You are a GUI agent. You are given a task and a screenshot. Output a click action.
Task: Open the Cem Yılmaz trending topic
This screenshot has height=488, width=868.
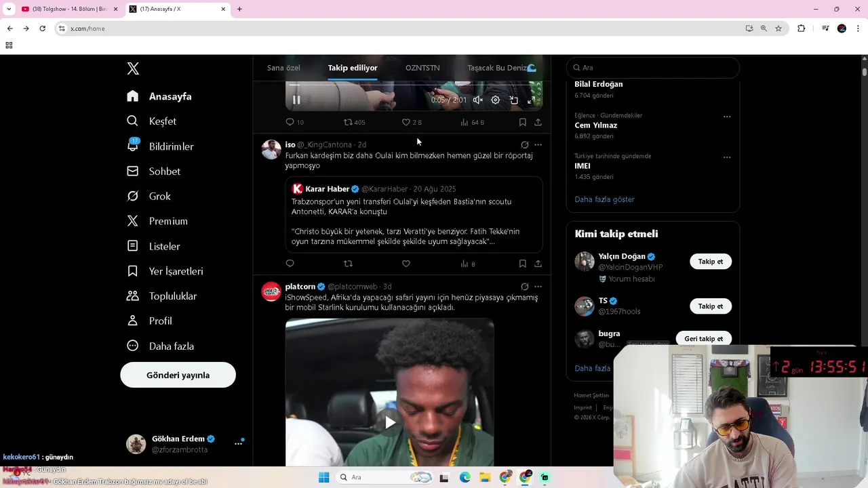click(x=595, y=125)
